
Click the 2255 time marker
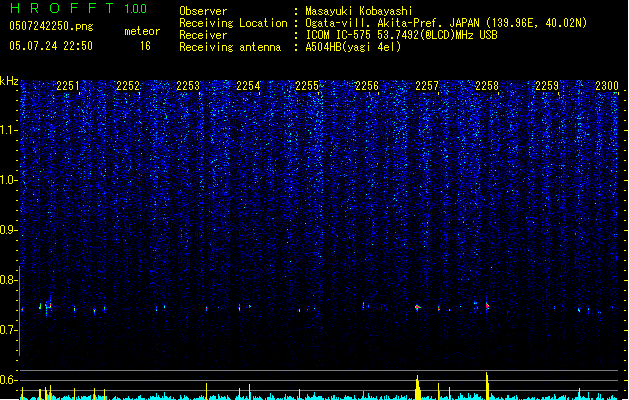point(307,86)
